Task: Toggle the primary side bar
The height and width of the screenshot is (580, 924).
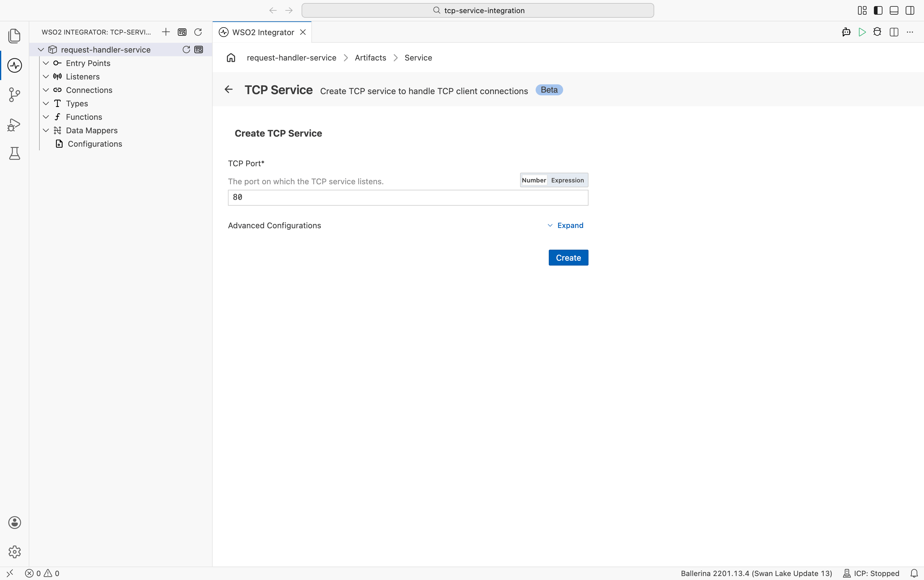Action: (878, 10)
